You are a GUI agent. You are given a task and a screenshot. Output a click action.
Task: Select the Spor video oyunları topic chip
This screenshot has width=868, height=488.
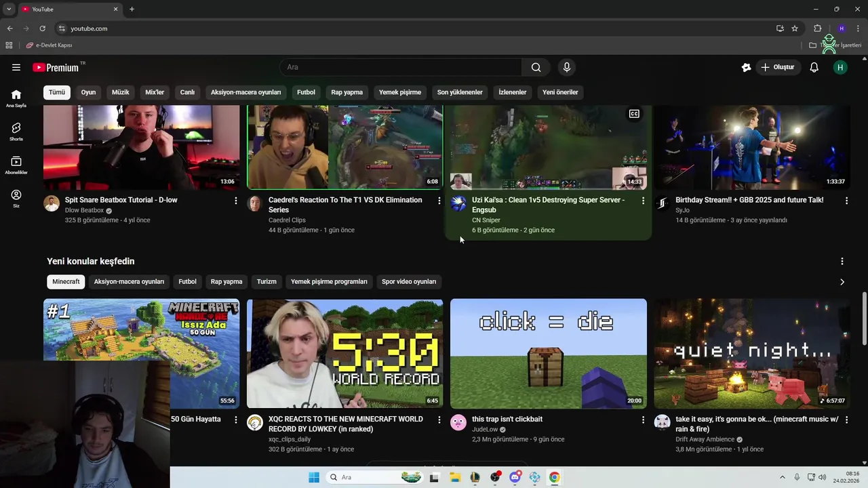[x=409, y=282]
